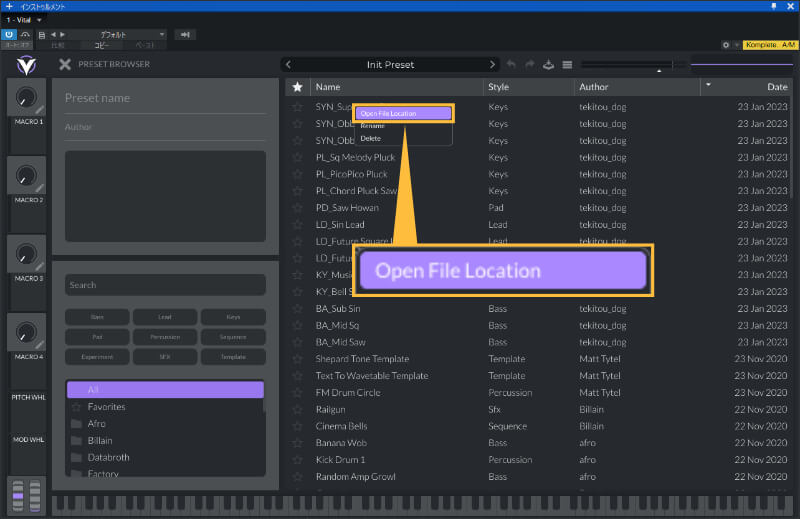Viewport: 800px width, 519px height.
Task: Click the Komplete A/M keyboard label
Action: point(769,45)
